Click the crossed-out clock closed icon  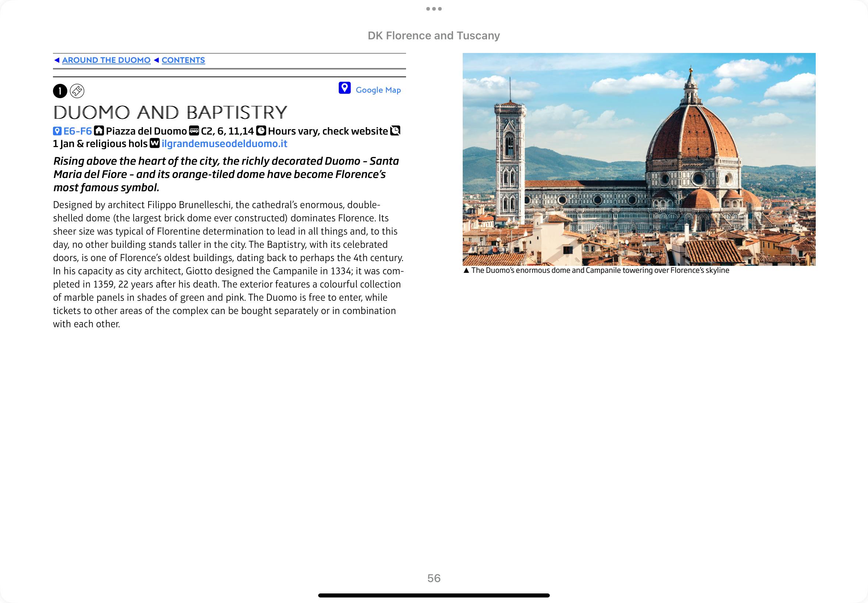tap(395, 131)
